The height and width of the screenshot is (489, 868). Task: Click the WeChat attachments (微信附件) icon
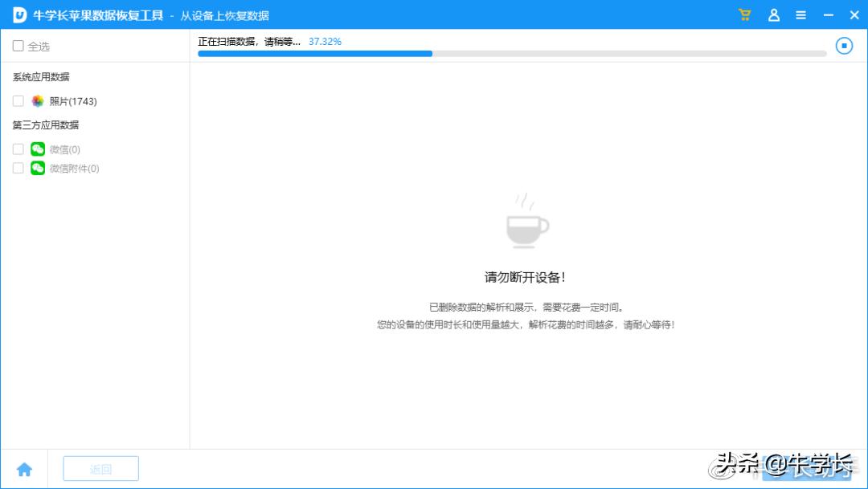click(x=37, y=168)
